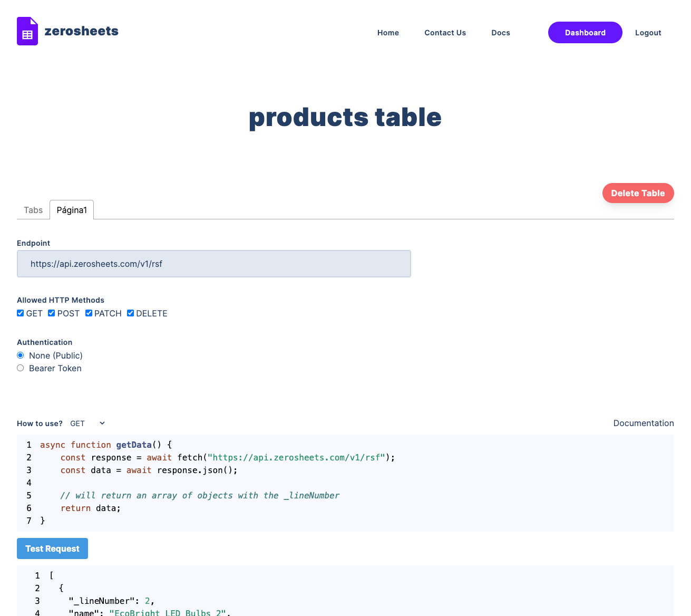This screenshot has height=616, width=691.
Task: Click the zerosheets spreadsheet logo icon
Action: click(27, 31)
